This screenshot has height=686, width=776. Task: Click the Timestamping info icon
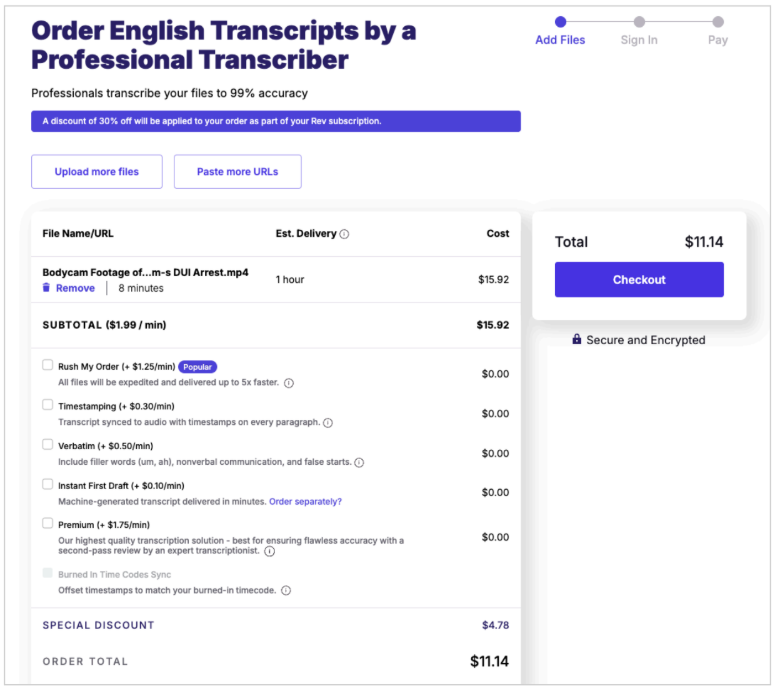328,423
